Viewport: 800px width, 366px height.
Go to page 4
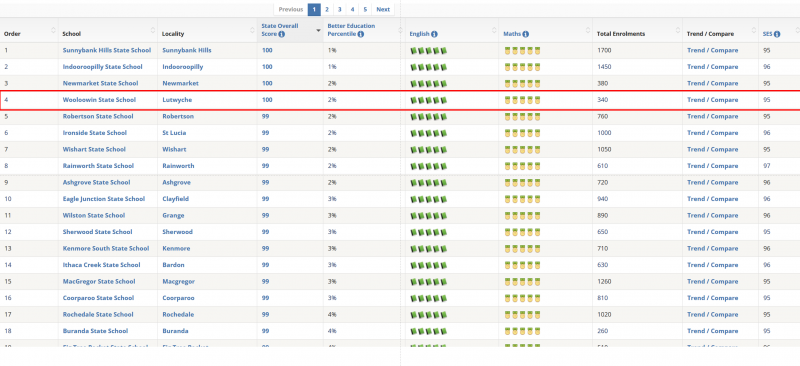352,9
